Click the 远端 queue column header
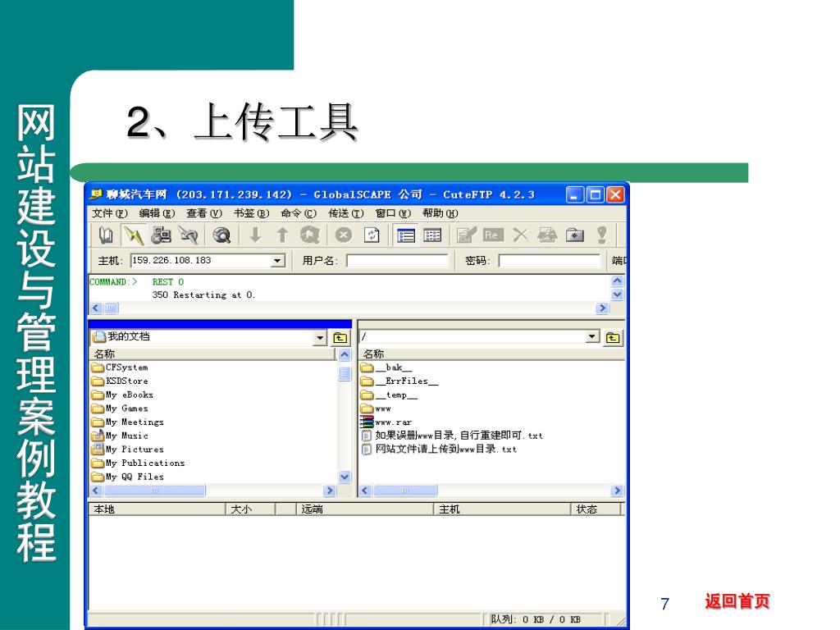 point(364,509)
